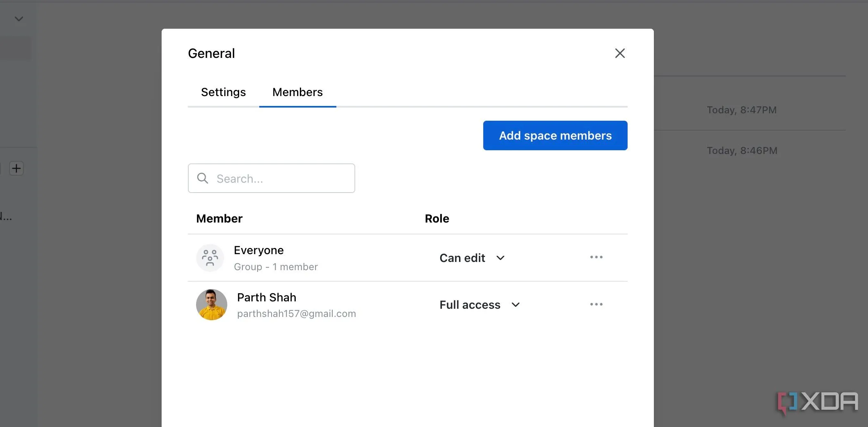
Task: Switch to the Settings tab
Action: [x=223, y=92]
